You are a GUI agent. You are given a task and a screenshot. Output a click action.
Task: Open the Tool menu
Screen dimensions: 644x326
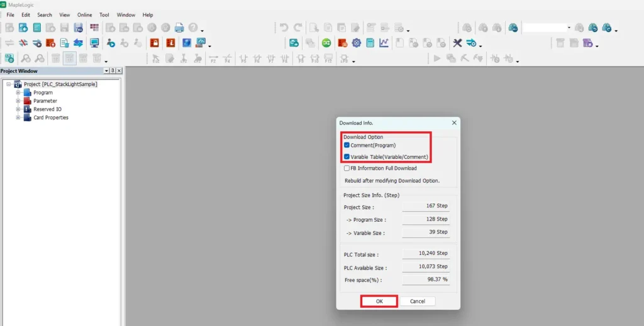coord(104,15)
